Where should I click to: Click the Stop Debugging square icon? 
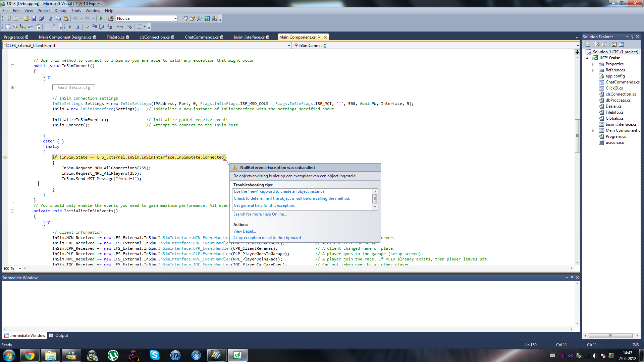(77, 27)
